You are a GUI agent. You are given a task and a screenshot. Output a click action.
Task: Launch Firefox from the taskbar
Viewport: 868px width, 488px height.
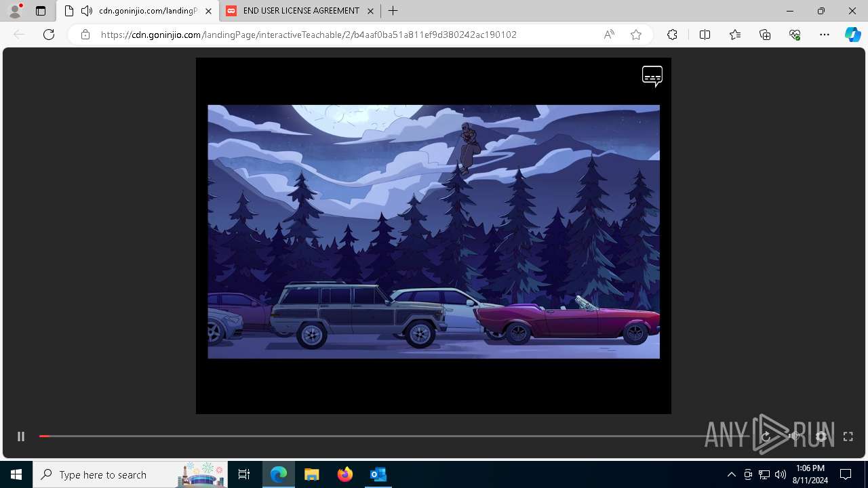click(x=344, y=474)
